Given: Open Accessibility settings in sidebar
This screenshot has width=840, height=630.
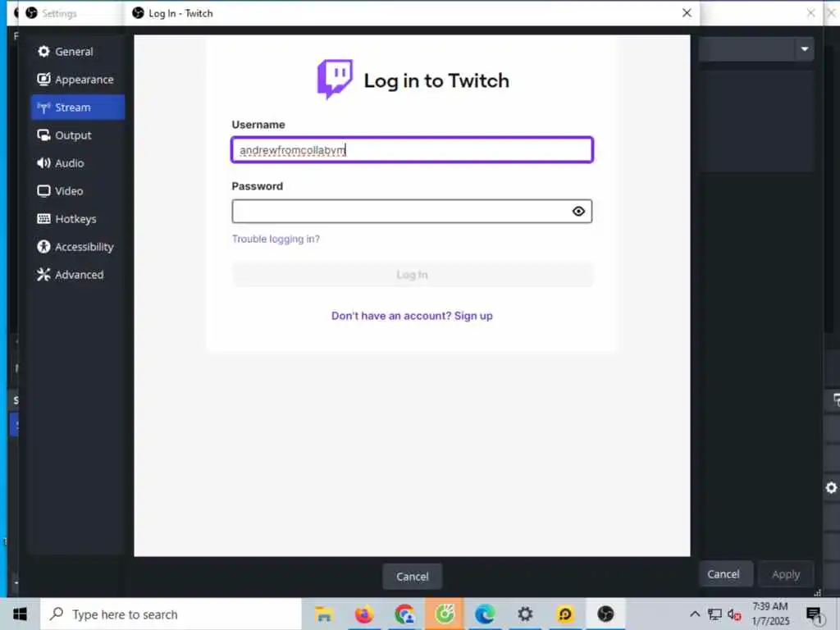Looking at the screenshot, I should coord(78,246).
